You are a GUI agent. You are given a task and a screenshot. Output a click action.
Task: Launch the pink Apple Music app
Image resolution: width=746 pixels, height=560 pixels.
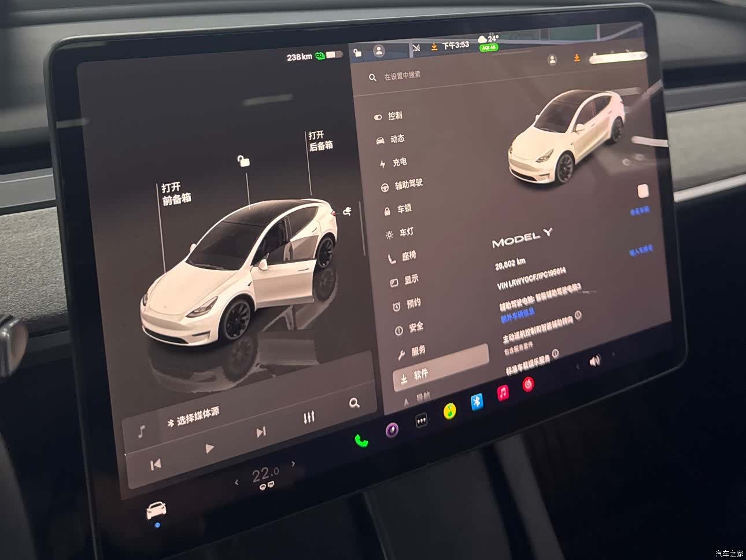pyautogui.click(x=503, y=393)
